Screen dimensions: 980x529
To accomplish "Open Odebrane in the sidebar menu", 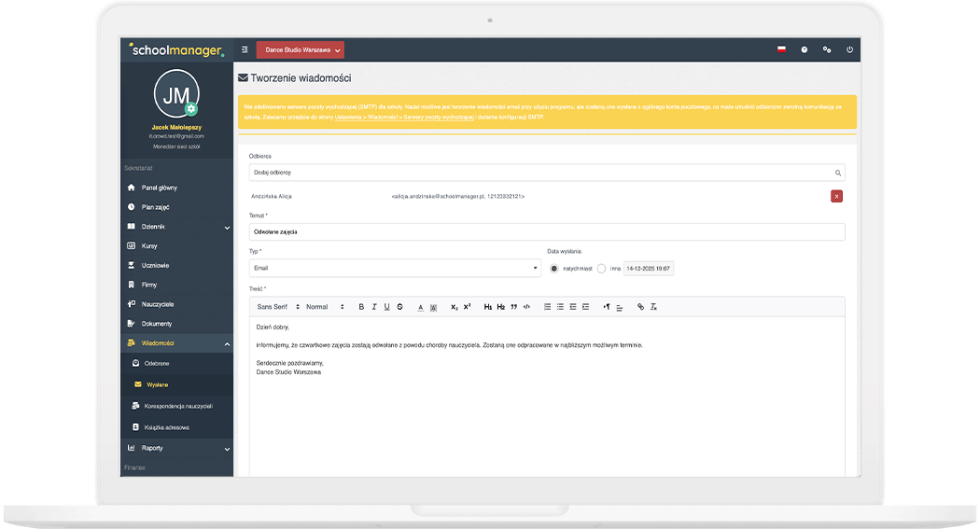I will (x=157, y=363).
